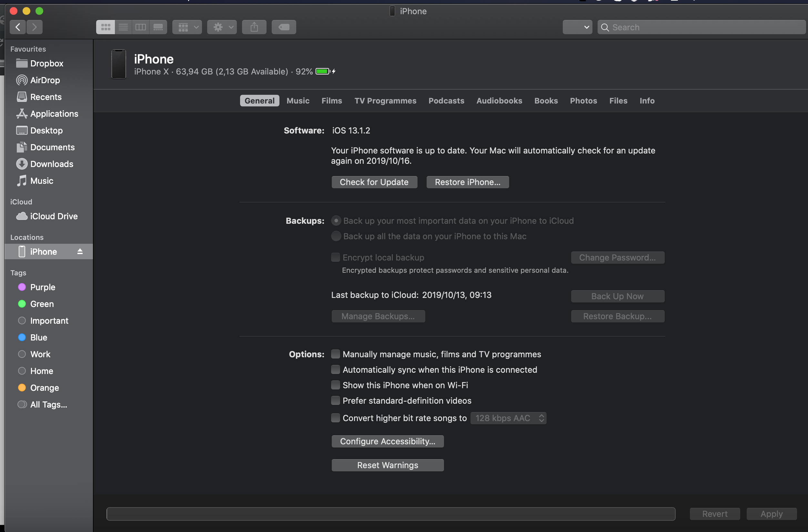Eject the iPhone from sidebar
Screen dimensions: 808x532
click(x=80, y=251)
